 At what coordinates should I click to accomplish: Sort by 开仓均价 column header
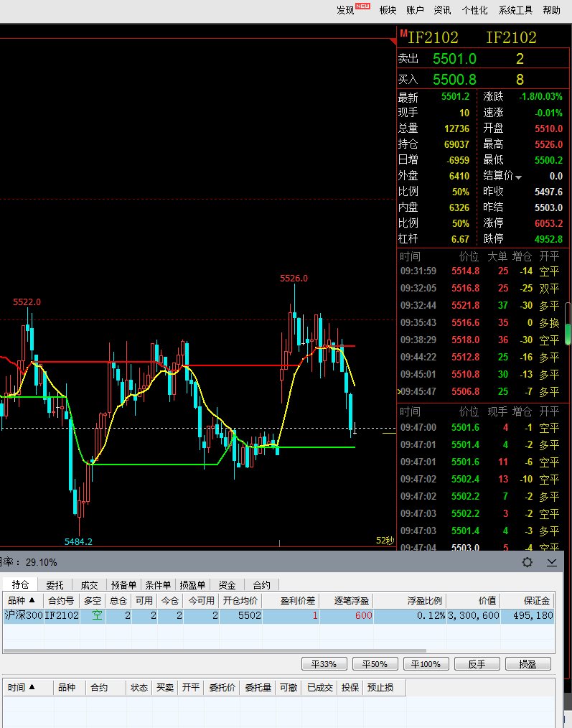coord(240,600)
